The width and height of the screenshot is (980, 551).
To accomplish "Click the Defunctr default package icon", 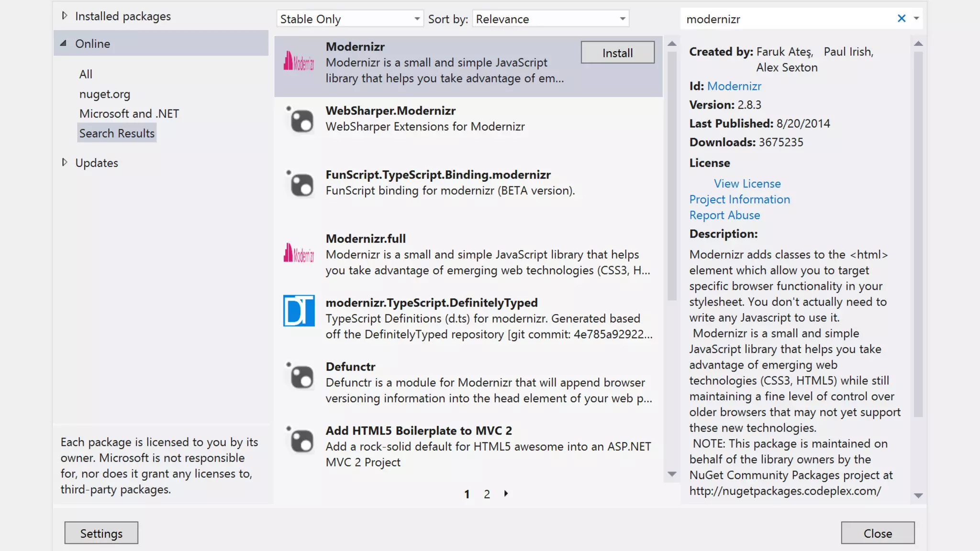I will (300, 375).
